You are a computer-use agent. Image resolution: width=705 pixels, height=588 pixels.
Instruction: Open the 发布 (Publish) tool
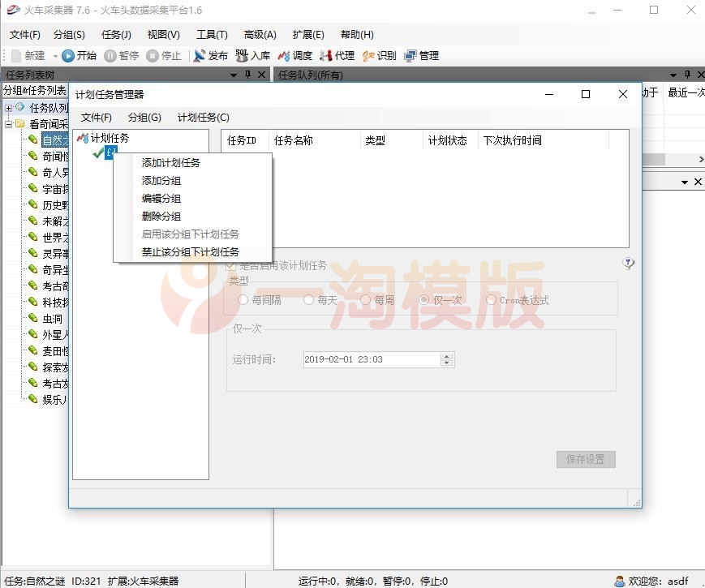pyautogui.click(x=211, y=56)
